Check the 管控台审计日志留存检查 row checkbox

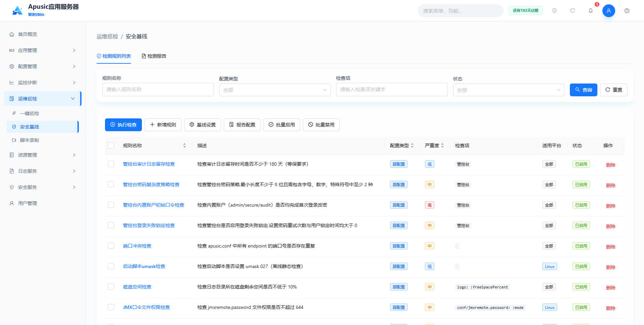pyautogui.click(x=111, y=164)
